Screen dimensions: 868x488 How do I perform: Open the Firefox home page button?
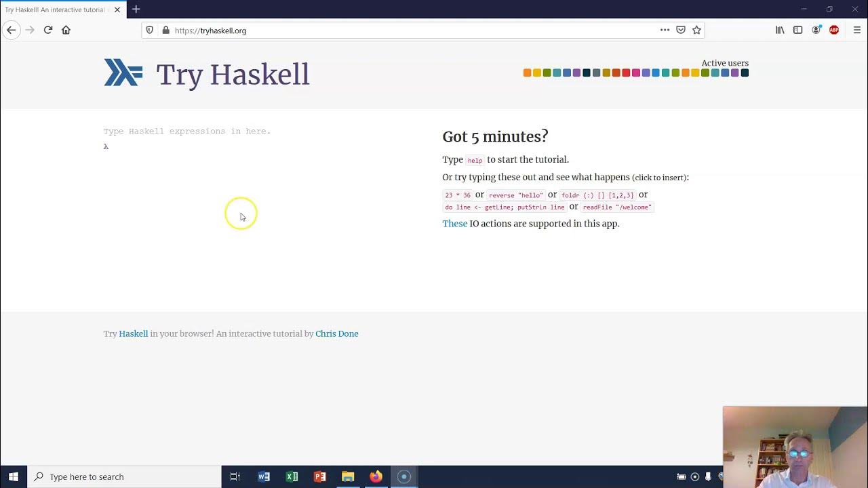coord(66,30)
